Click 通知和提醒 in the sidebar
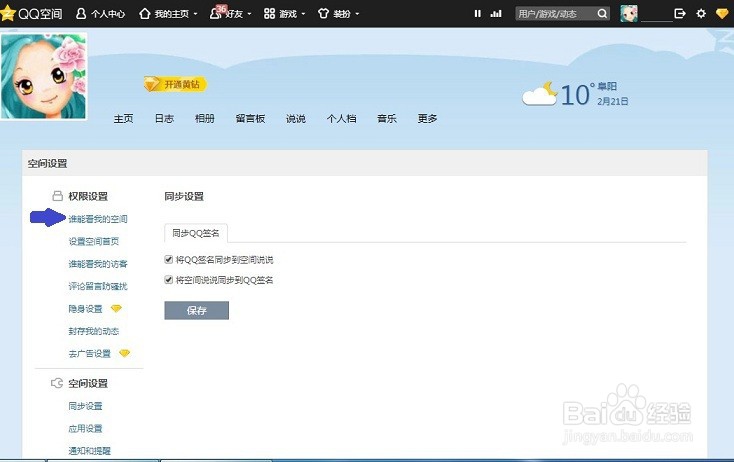The width and height of the screenshot is (734, 462). click(89, 451)
